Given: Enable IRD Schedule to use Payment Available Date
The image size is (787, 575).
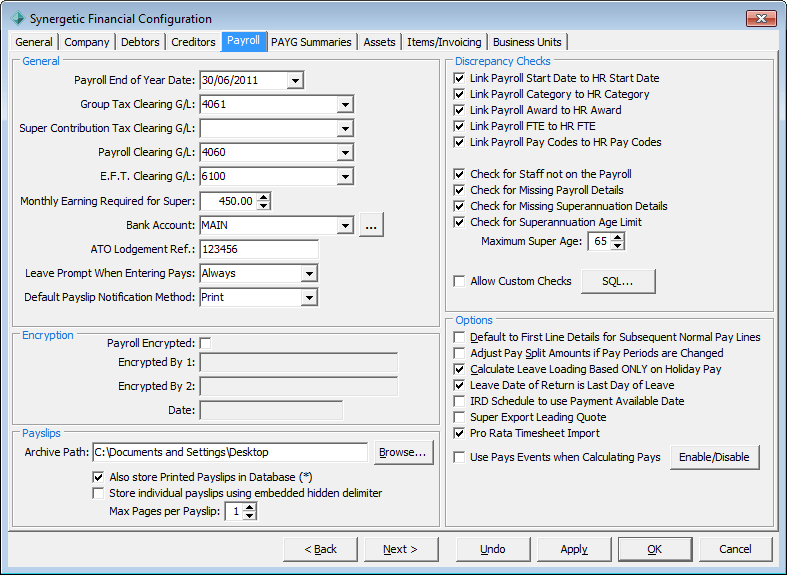Looking at the screenshot, I should [459, 401].
